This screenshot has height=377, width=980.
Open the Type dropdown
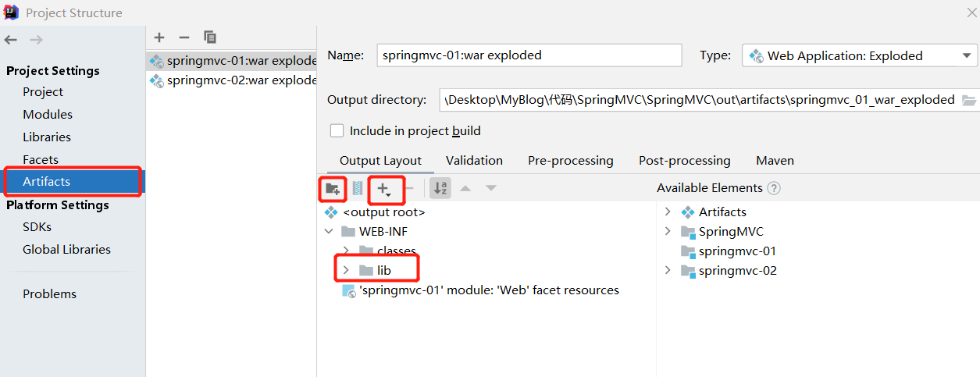tap(859, 55)
